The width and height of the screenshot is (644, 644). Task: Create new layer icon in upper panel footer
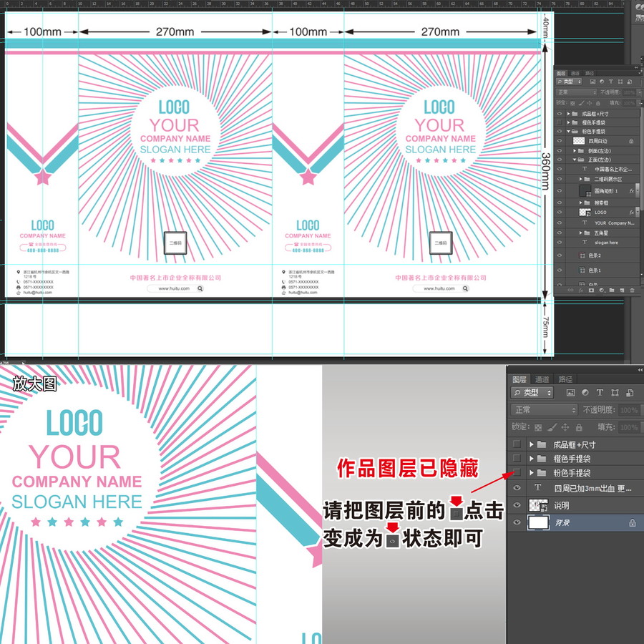(622, 290)
